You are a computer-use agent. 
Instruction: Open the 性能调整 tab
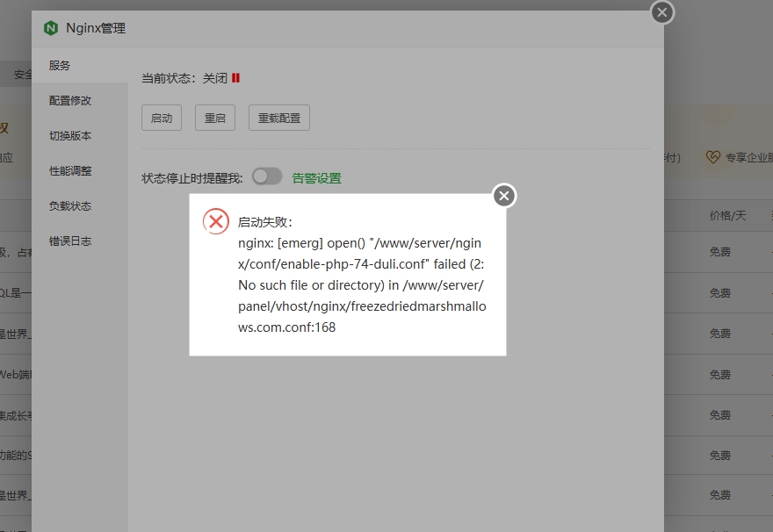click(x=80, y=171)
